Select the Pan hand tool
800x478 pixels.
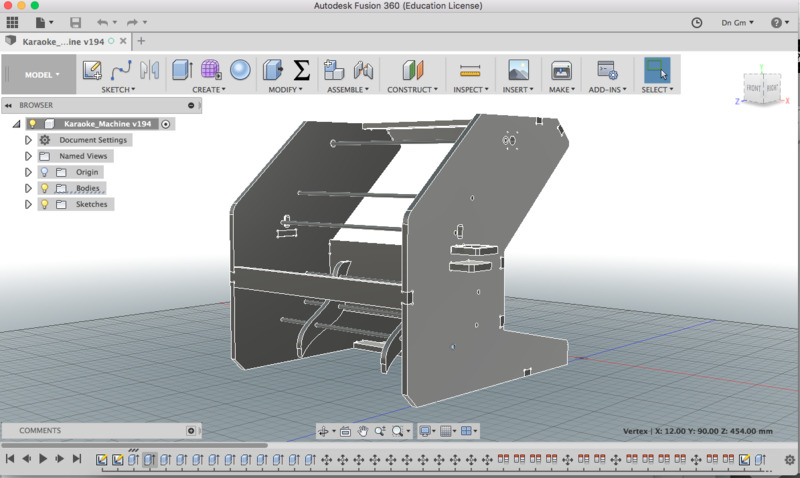[363, 431]
